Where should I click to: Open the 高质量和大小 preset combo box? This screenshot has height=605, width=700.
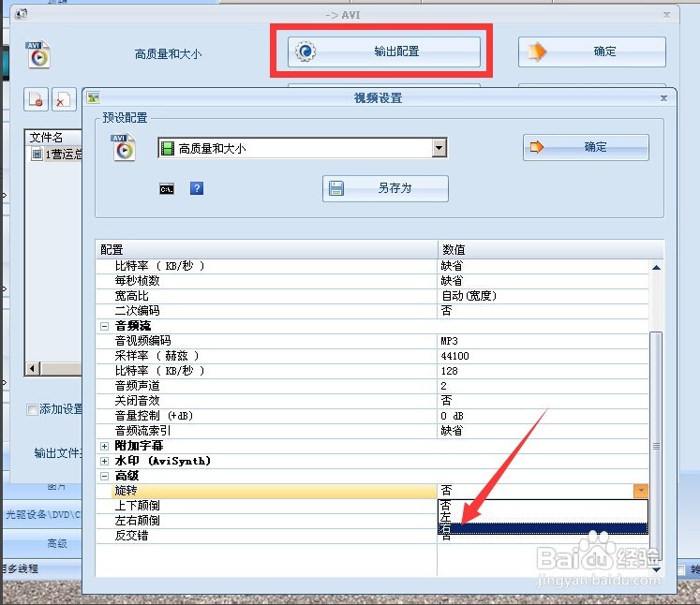coord(303,148)
